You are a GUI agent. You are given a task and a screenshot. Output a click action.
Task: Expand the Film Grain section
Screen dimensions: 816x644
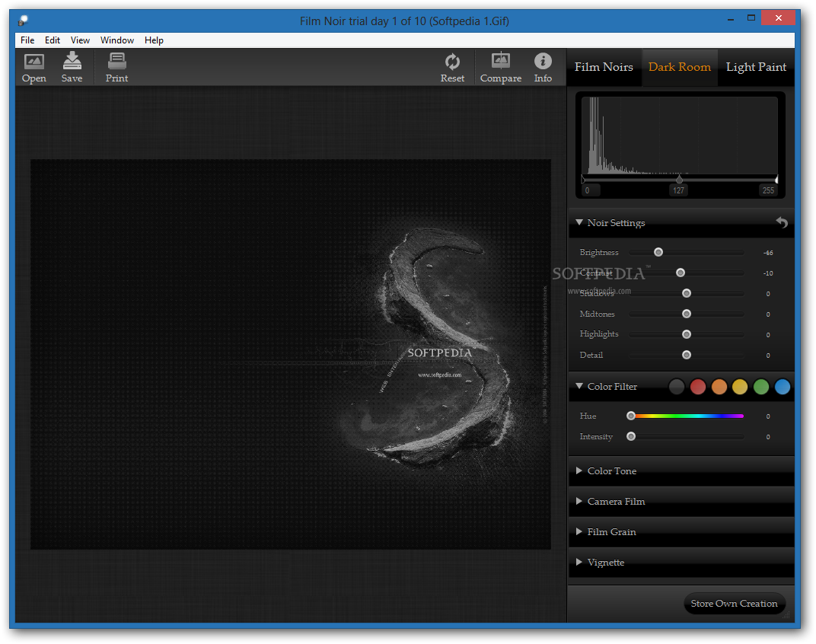pos(579,531)
